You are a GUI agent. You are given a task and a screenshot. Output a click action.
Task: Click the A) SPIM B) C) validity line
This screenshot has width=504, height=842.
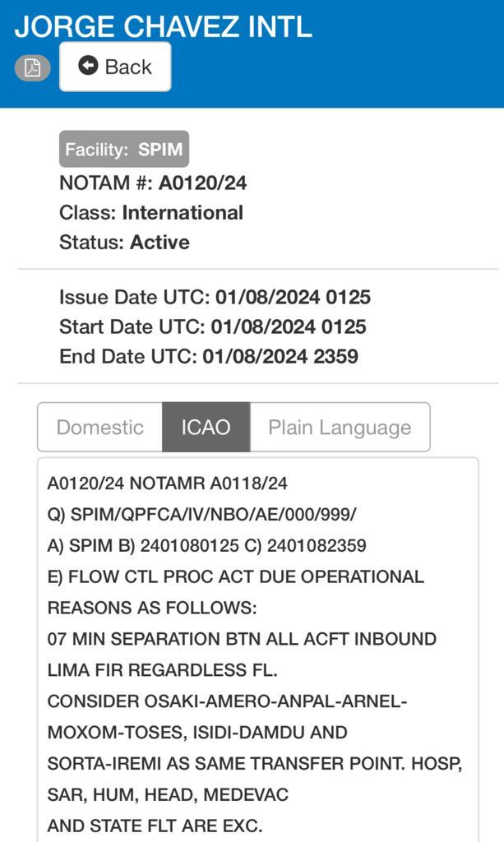pos(207,545)
